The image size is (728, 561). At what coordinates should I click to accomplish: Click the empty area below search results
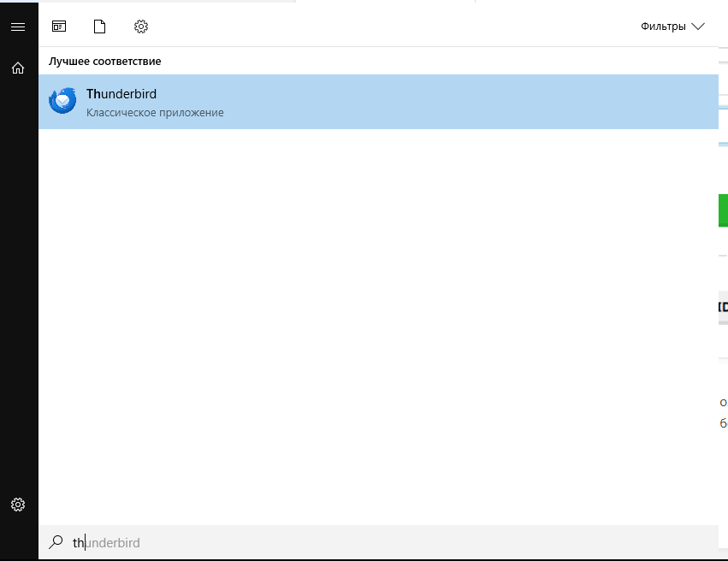376,325
